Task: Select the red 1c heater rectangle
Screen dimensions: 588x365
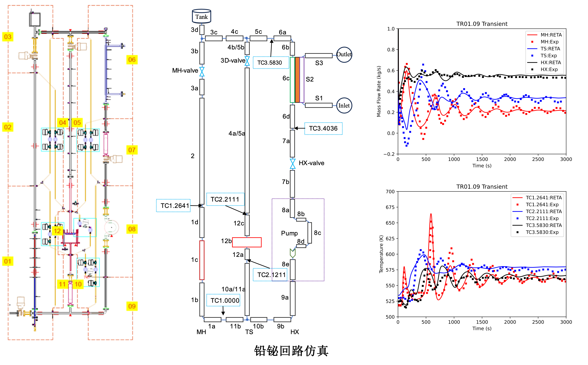Action: click(202, 260)
